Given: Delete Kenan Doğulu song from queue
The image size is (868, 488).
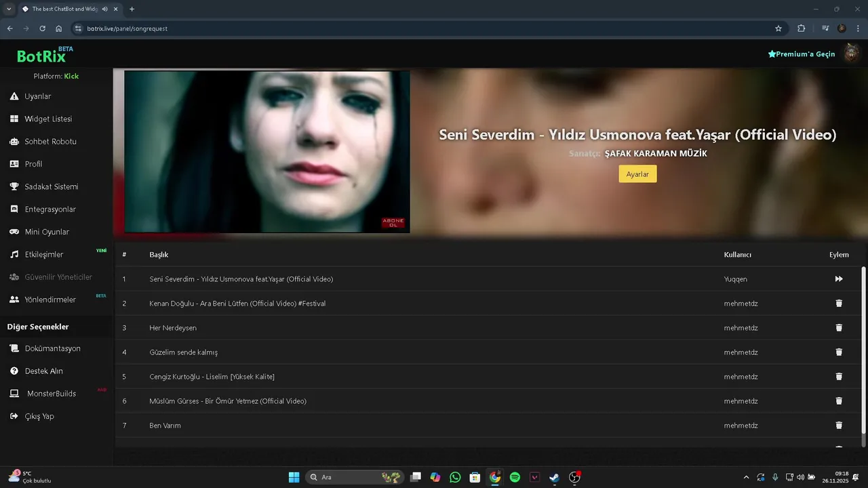Looking at the screenshot, I should point(839,304).
